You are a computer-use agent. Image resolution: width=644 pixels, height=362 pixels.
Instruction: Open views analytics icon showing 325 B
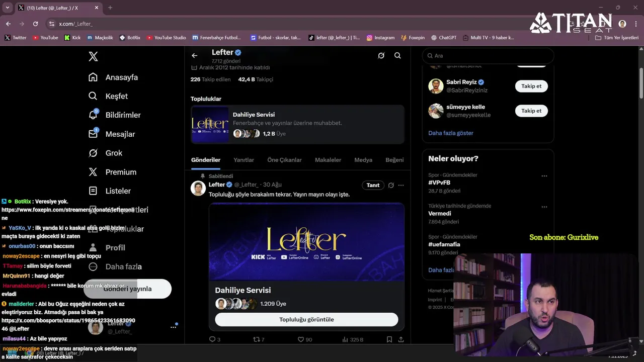[345, 339]
